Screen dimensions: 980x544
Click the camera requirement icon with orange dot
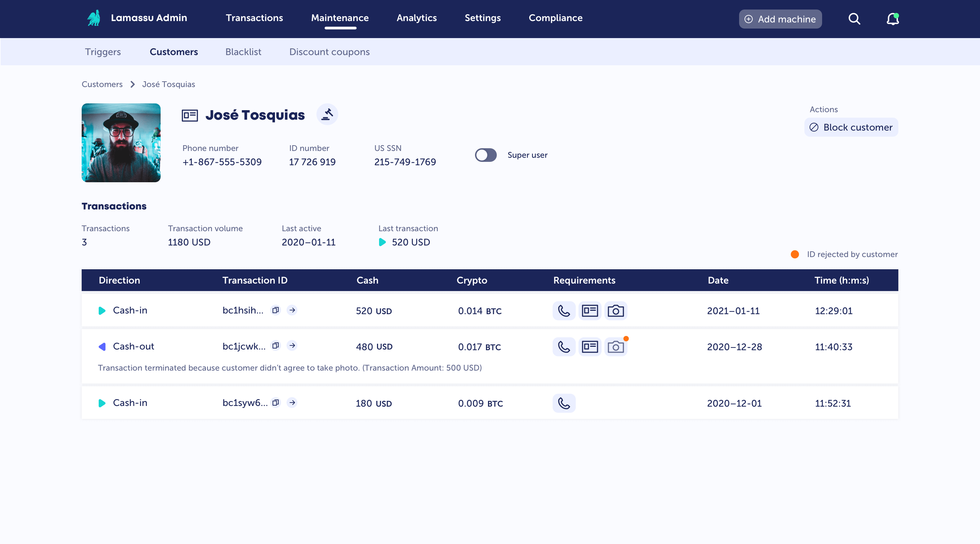pos(616,347)
